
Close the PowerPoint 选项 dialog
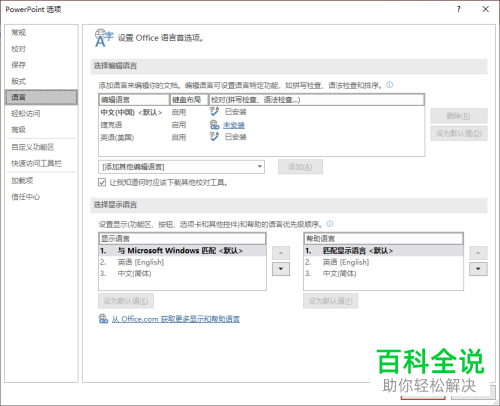coord(486,9)
